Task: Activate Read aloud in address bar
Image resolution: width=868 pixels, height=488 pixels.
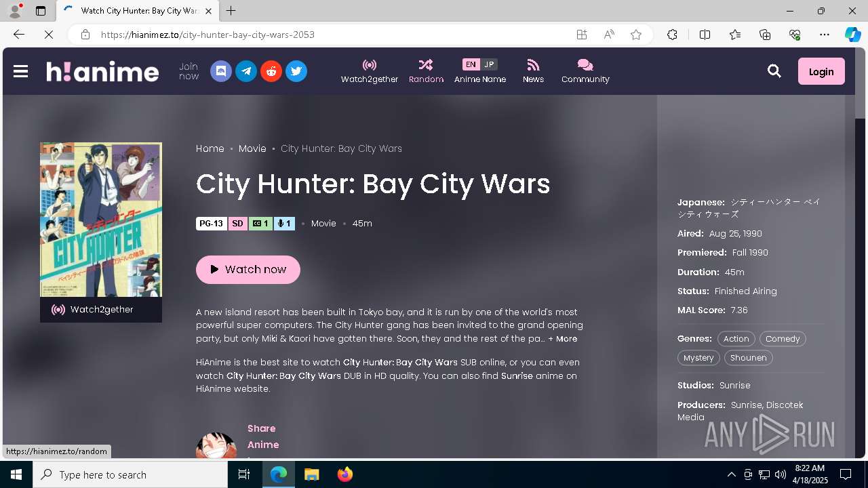Action: [609, 35]
